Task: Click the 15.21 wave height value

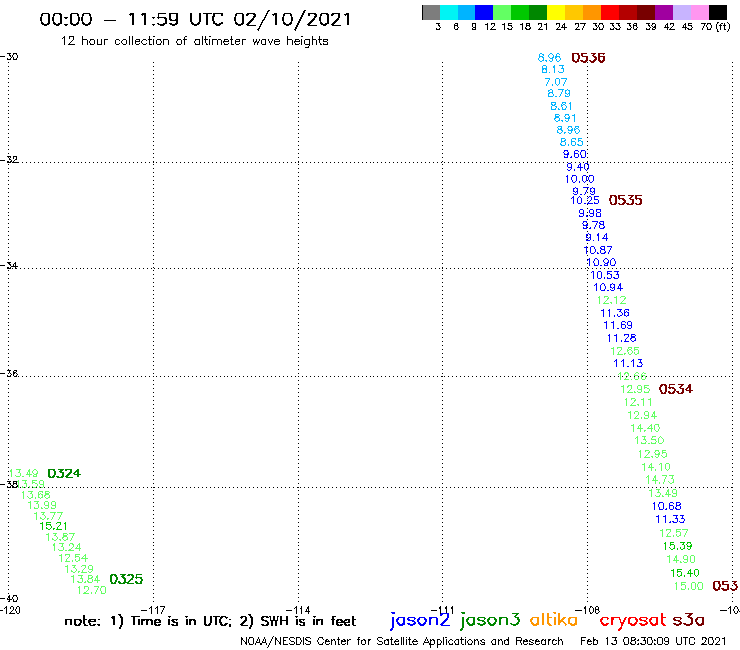Action: pyautogui.click(x=53, y=526)
